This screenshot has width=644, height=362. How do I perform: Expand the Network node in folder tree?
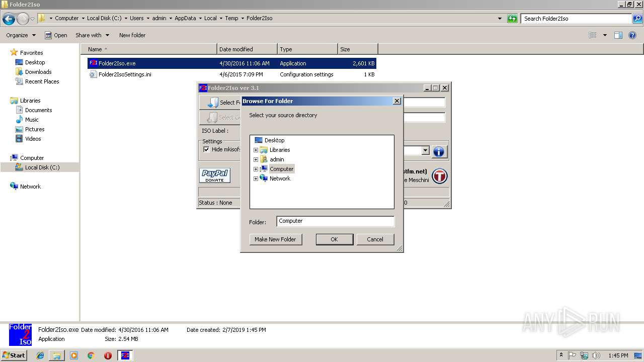click(256, 178)
